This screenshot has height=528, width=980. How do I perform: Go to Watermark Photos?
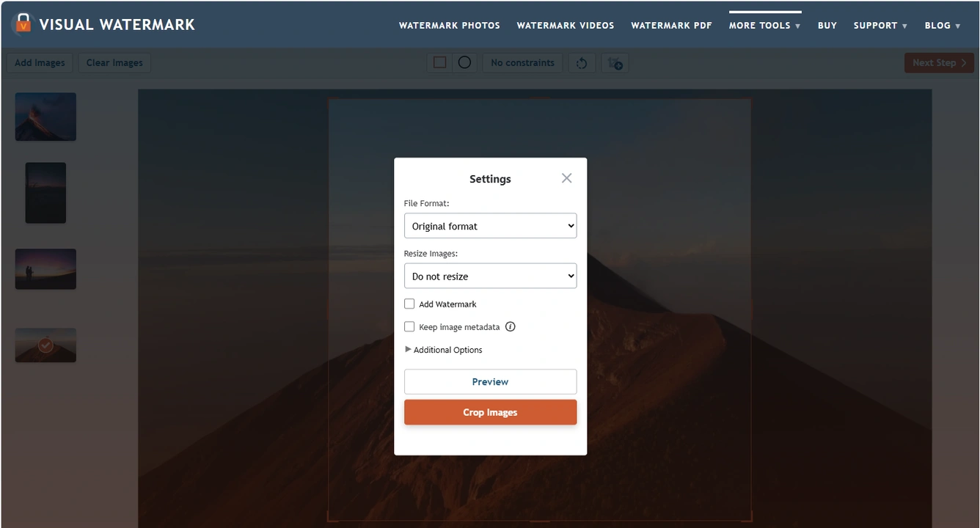coord(450,26)
